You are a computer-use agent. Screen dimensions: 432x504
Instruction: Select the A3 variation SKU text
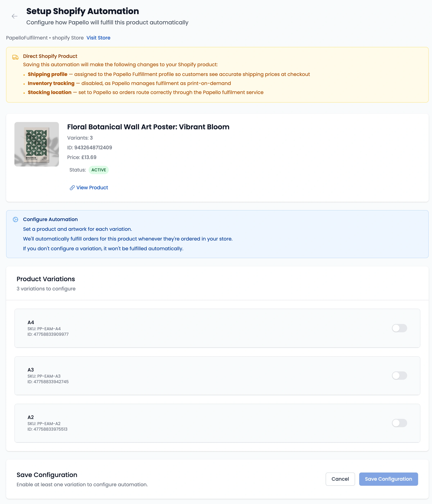44,376
